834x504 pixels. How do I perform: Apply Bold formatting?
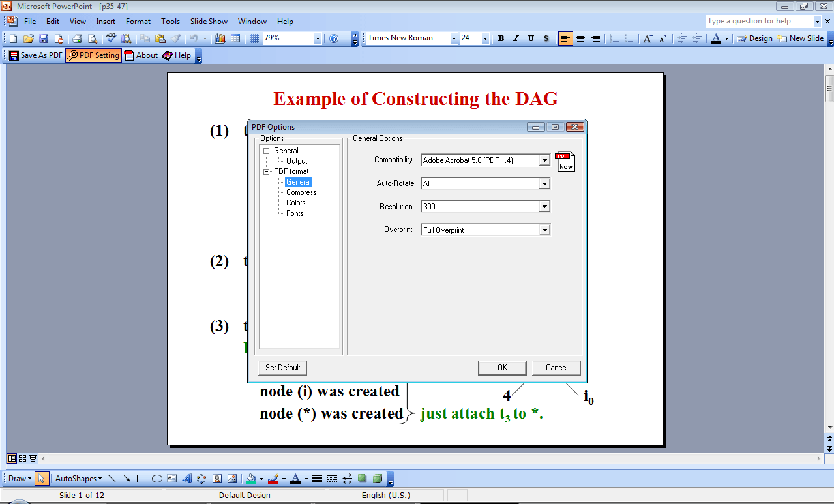[x=501, y=38]
